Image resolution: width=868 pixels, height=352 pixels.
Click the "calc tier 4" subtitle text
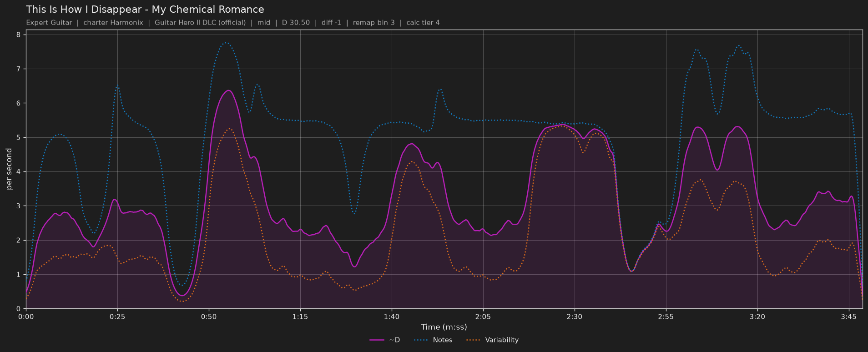[423, 23]
